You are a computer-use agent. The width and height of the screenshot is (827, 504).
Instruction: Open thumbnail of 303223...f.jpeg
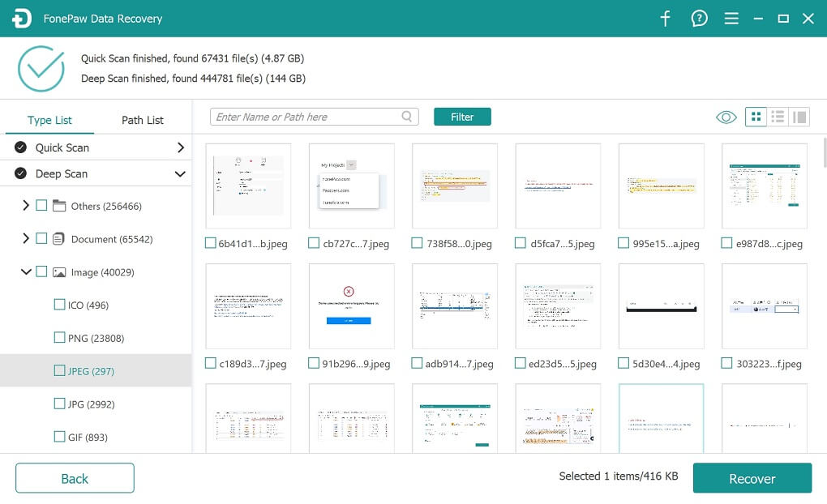765,305
